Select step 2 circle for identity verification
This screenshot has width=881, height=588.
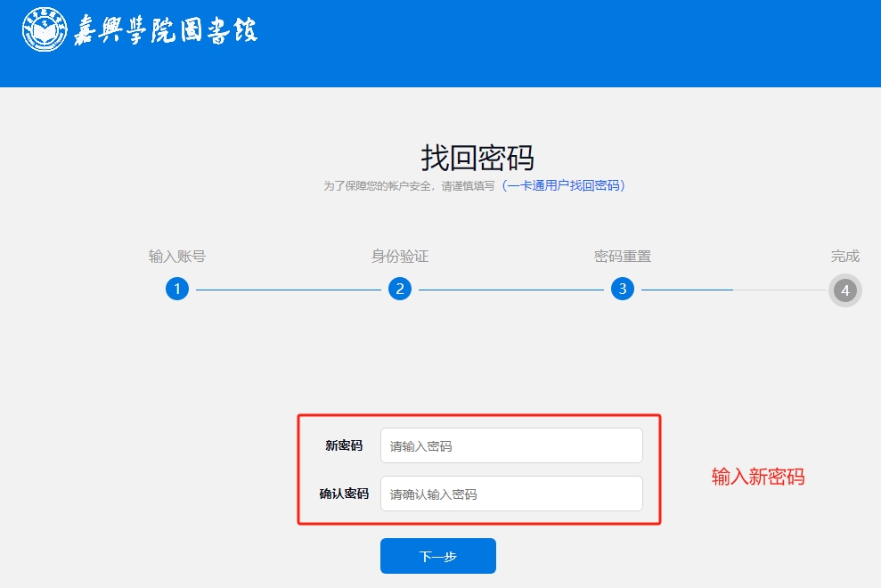tap(400, 290)
